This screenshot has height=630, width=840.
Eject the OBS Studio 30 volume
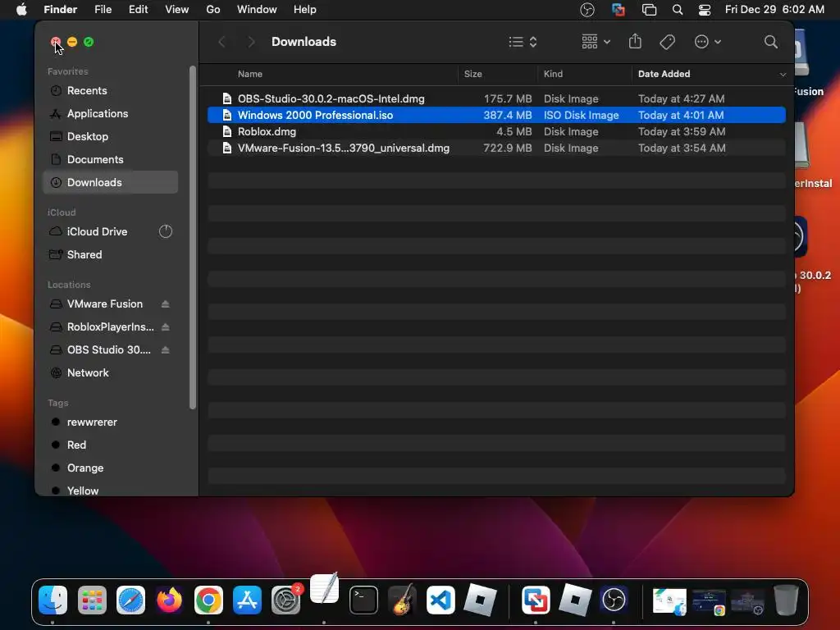click(166, 349)
